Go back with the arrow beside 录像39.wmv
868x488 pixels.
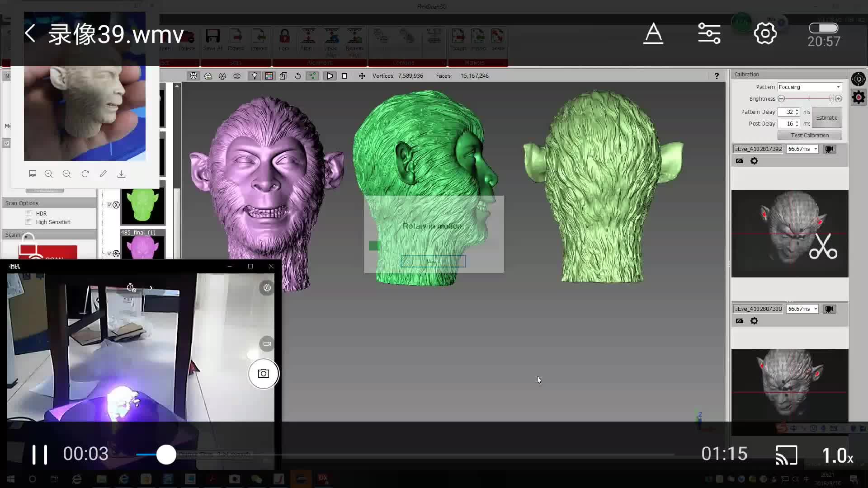(x=30, y=33)
